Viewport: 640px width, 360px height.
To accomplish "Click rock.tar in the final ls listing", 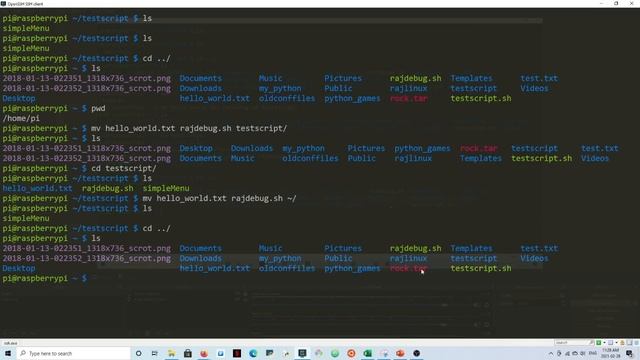I will 409,269.
